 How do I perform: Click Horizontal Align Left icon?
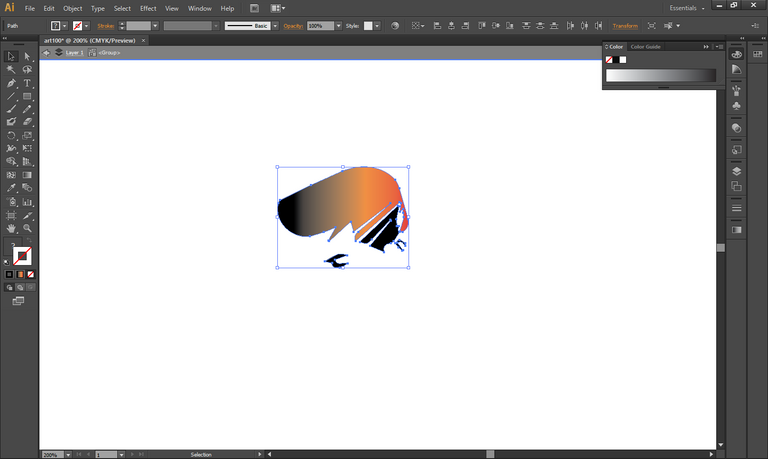(437, 26)
